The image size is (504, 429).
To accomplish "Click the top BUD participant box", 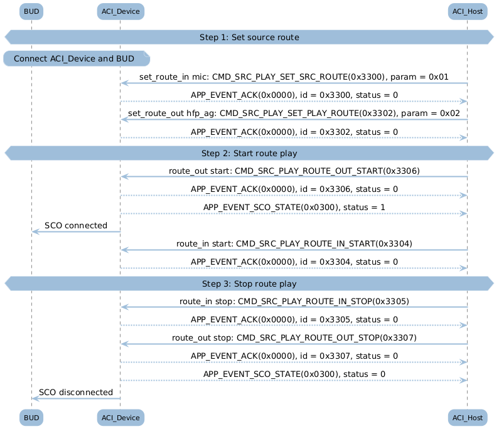I will click(31, 11).
